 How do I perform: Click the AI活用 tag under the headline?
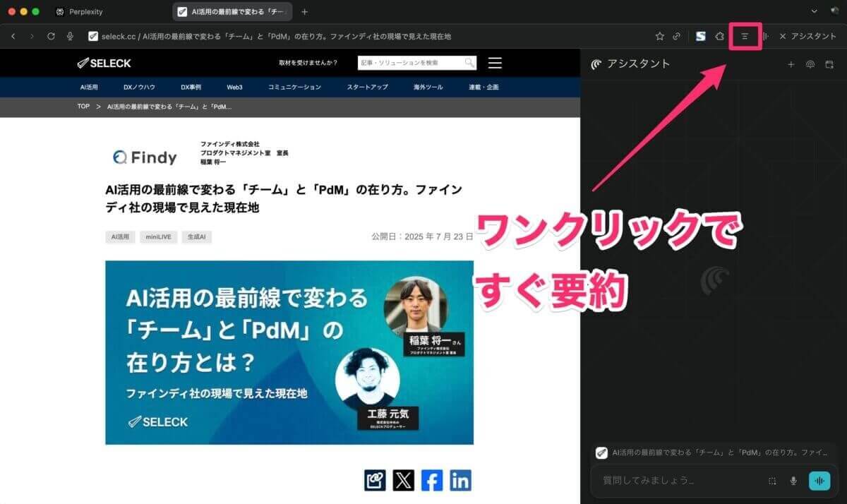120,237
